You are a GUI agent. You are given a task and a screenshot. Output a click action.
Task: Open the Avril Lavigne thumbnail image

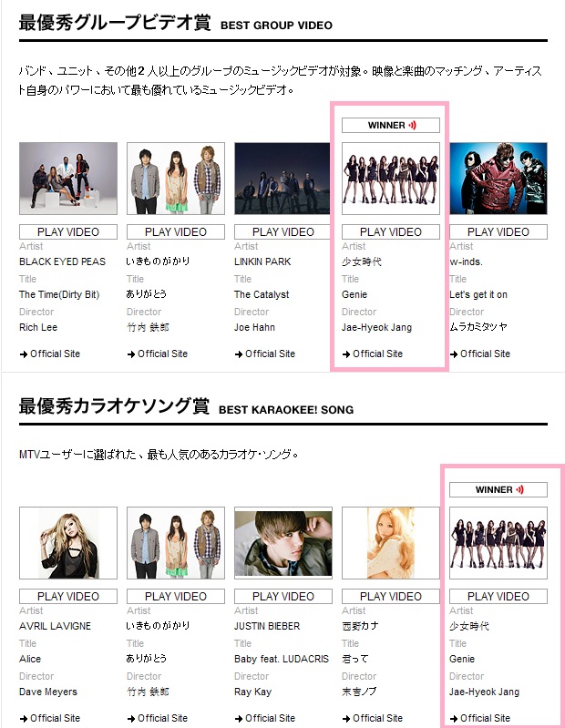pos(68,543)
